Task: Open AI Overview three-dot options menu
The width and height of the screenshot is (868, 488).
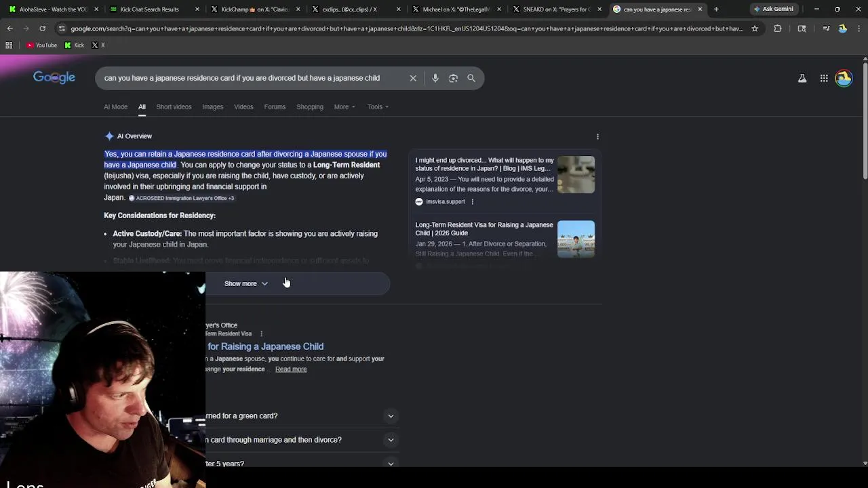Action: click(x=597, y=136)
